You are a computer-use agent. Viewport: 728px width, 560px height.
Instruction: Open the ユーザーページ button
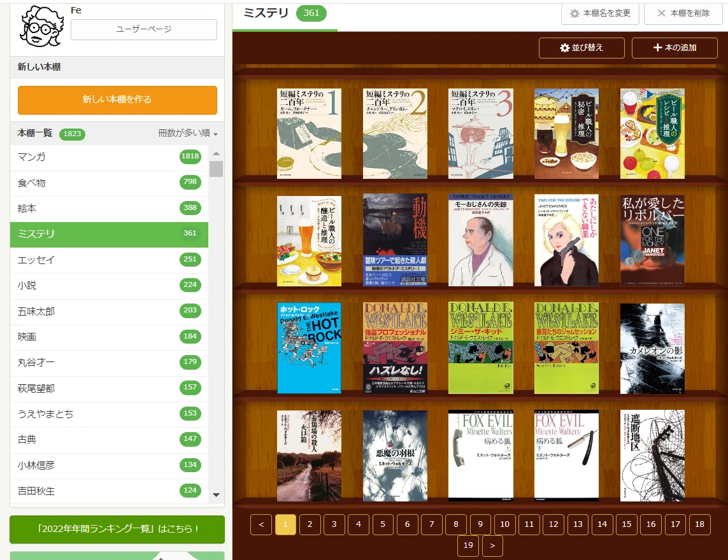pos(144,29)
